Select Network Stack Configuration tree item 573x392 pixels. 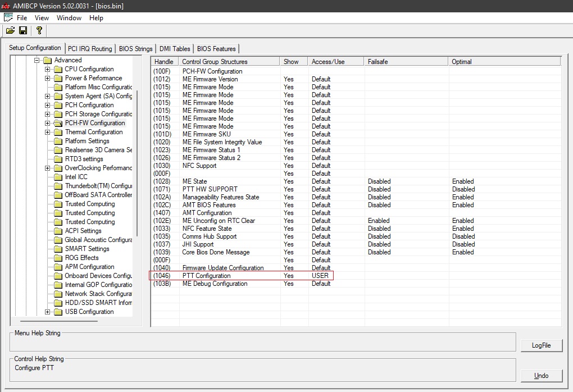click(98, 294)
